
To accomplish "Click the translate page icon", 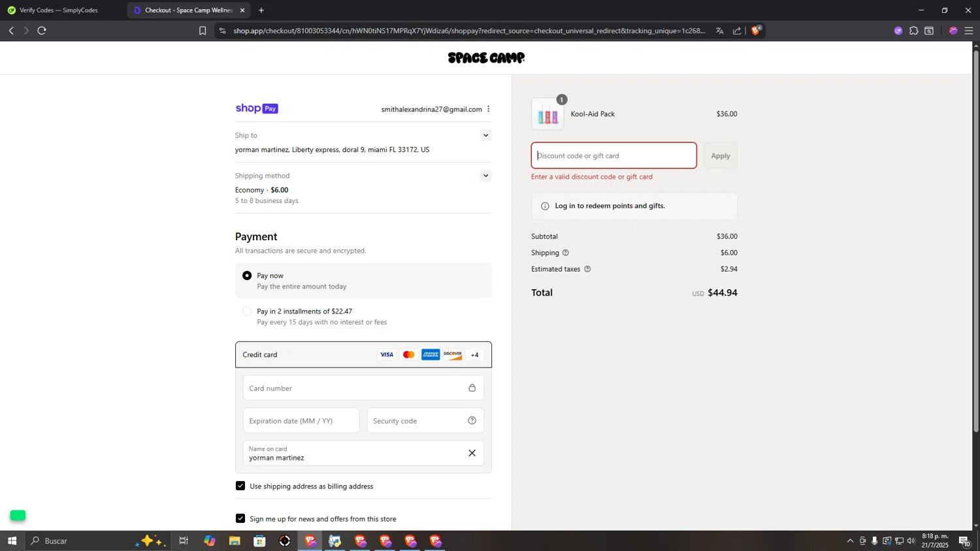I will click(719, 31).
